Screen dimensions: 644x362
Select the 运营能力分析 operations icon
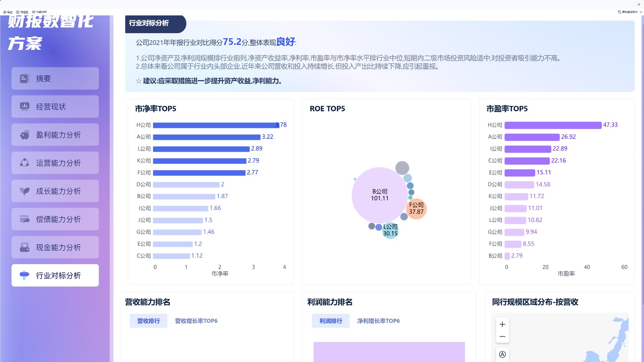pyautogui.click(x=25, y=163)
